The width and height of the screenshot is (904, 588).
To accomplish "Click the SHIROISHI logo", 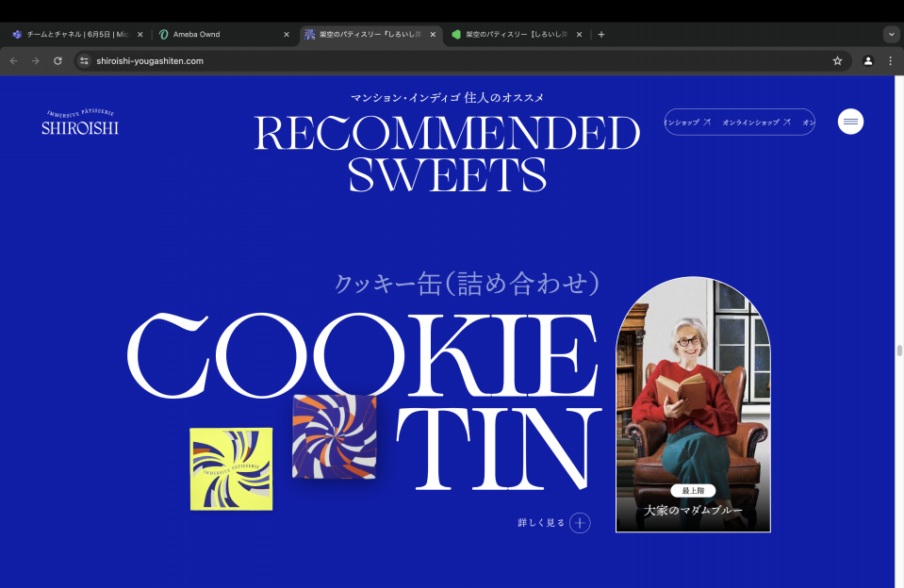I will point(80,122).
